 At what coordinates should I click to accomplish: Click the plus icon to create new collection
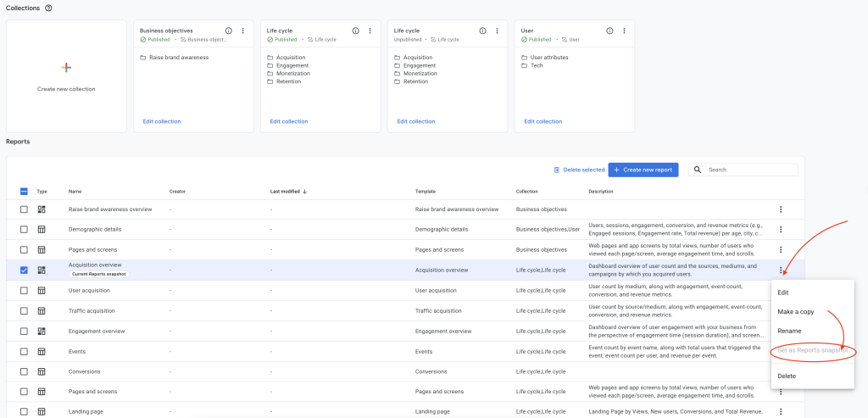pos(66,67)
